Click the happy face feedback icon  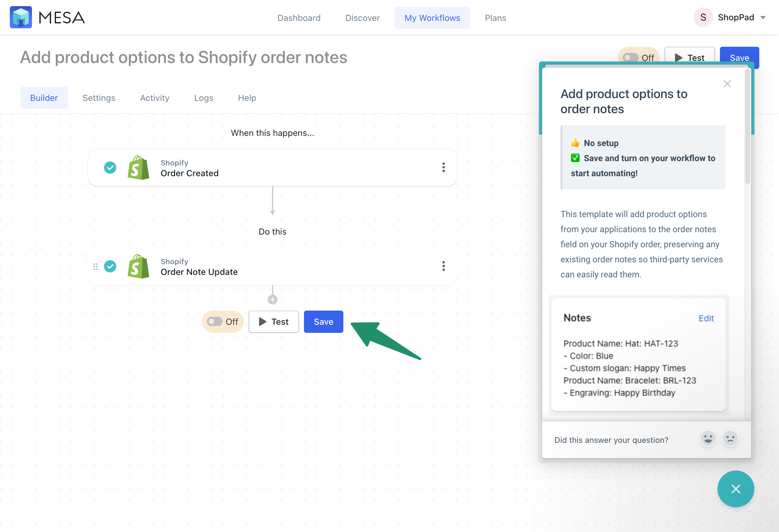click(708, 439)
